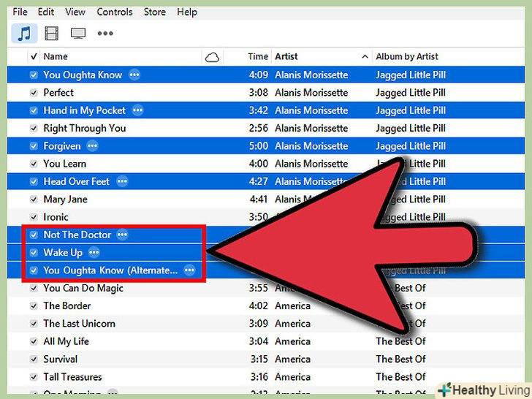Viewport: 532px width, 399px height.
Task: Uncheck the Not The Doctor checkbox
Action: coord(34,235)
